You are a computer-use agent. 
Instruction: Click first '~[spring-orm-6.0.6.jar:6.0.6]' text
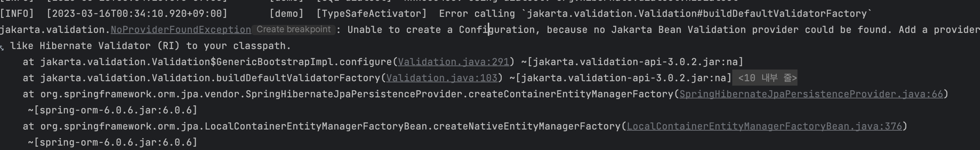click(x=113, y=110)
